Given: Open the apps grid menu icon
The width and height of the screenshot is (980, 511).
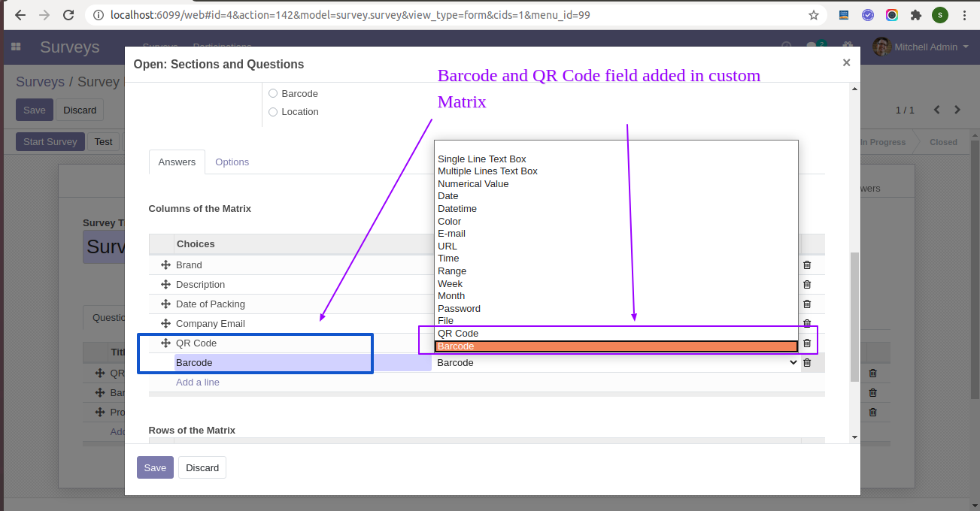Looking at the screenshot, I should pos(16,47).
